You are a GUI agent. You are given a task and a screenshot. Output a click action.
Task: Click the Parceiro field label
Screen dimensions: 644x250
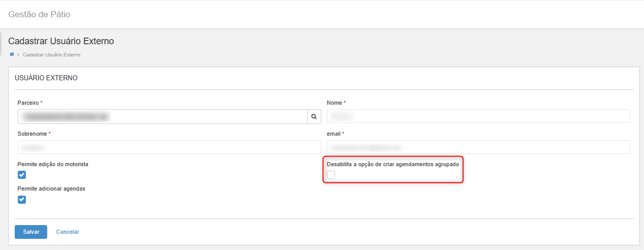pyautogui.click(x=28, y=103)
